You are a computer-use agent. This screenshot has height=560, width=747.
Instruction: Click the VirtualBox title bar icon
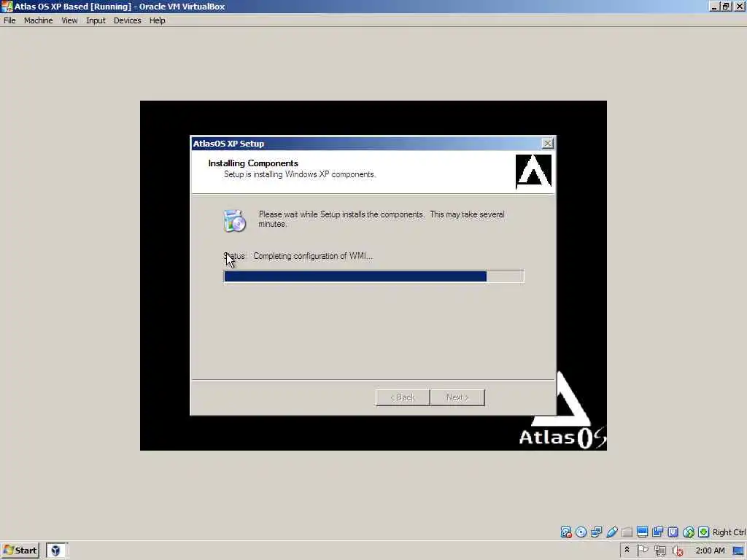pyautogui.click(x=7, y=6)
